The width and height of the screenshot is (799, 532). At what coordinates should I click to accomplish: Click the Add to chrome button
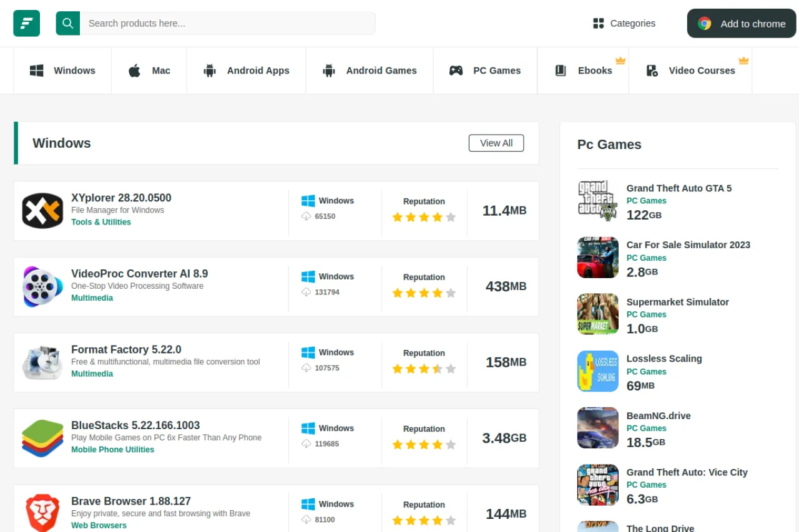pos(742,24)
